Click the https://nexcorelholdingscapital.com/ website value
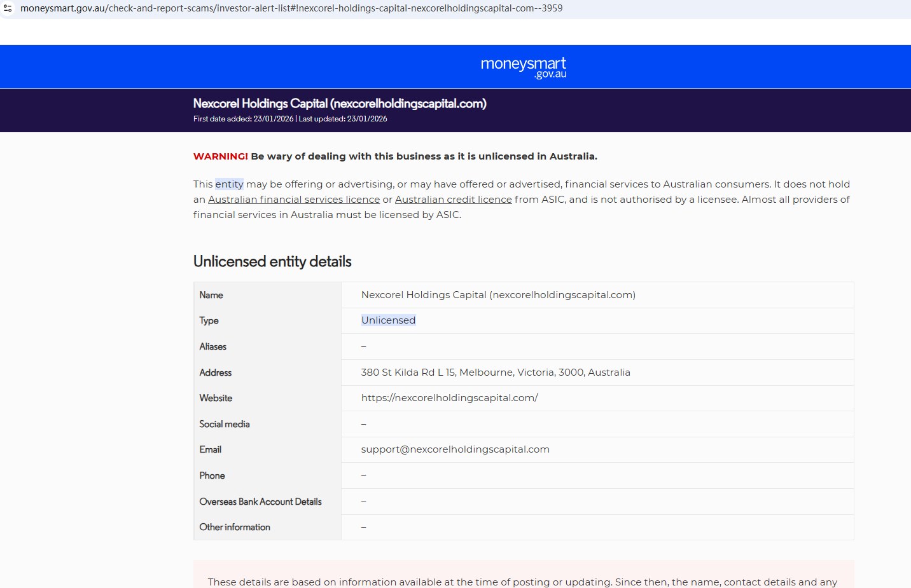This screenshot has width=911, height=588. [450, 398]
